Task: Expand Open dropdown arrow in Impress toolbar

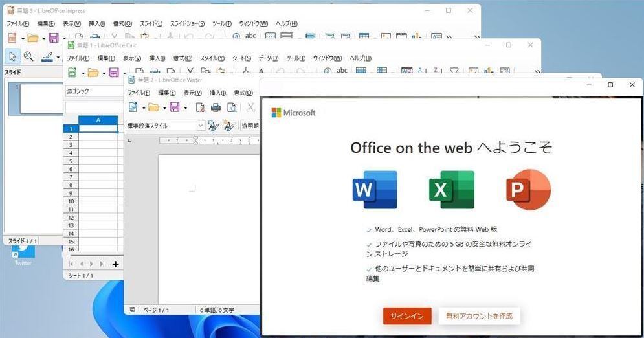Action: tap(43, 39)
